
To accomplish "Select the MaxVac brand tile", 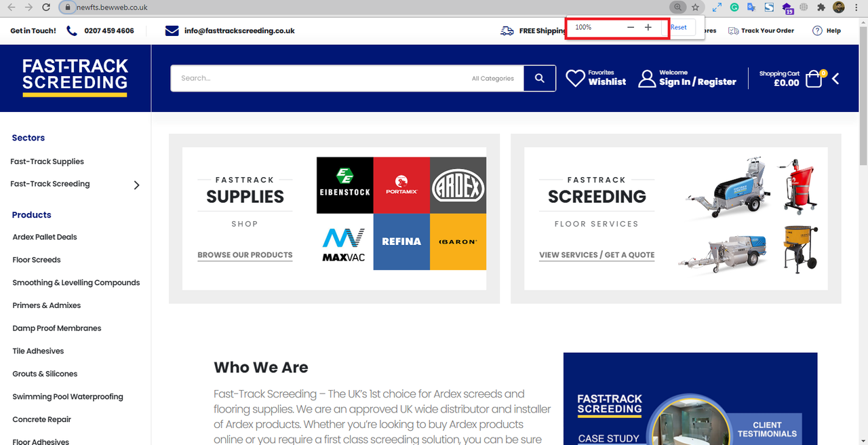I will [344, 242].
